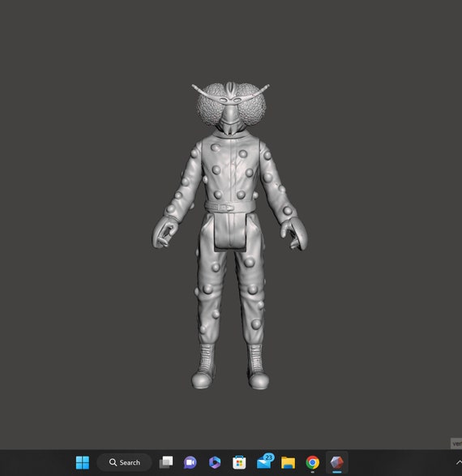Select the active 3D viewer taskbar icon

click(336, 463)
